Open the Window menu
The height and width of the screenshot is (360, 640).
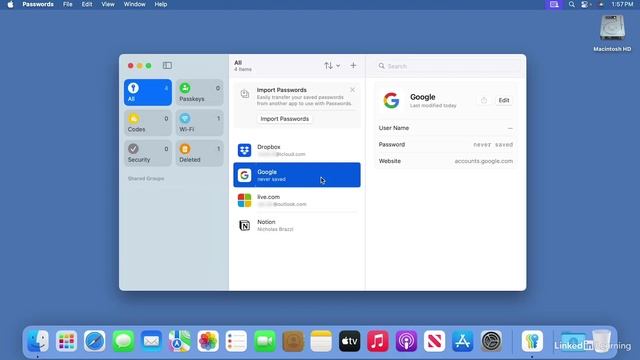click(134, 4)
